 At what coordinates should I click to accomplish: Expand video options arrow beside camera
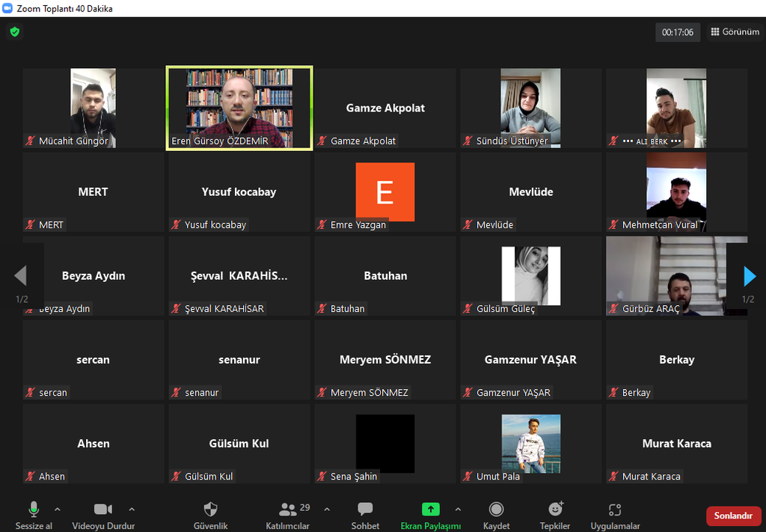pos(132,509)
